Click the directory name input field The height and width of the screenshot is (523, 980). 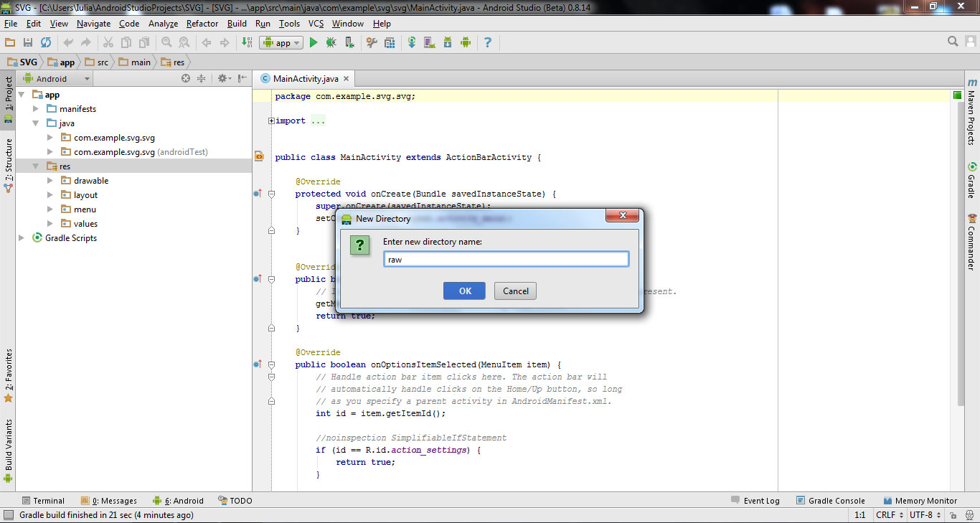pos(507,260)
